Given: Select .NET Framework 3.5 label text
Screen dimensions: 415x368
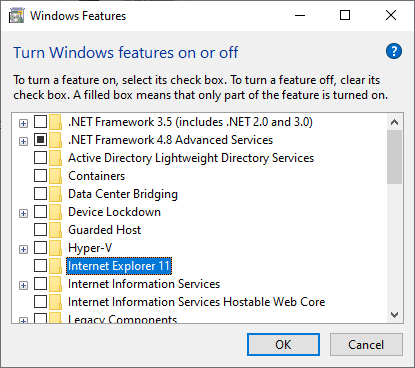Looking at the screenshot, I should point(190,122).
